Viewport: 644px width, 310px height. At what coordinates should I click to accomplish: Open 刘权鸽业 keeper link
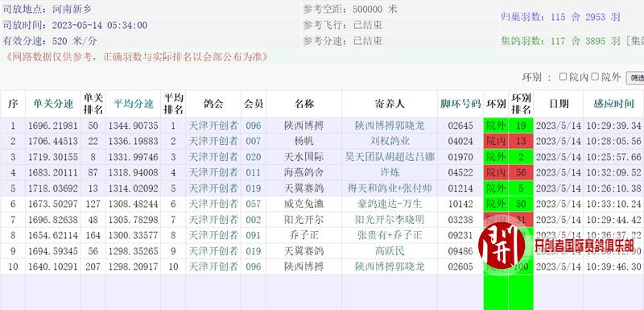tap(390, 141)
